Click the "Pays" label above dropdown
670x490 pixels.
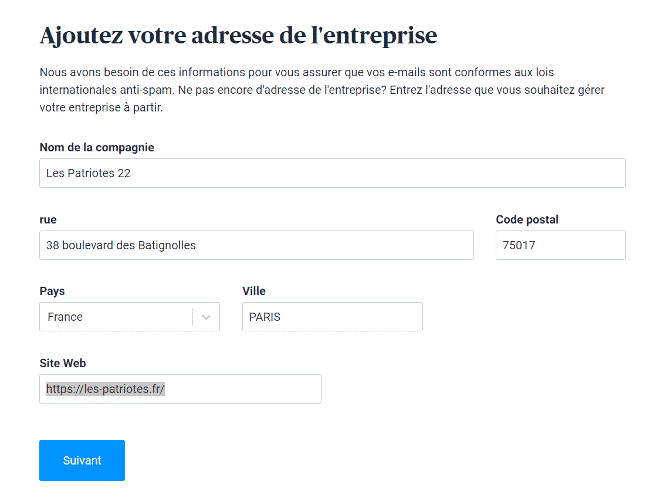(52, 291)
